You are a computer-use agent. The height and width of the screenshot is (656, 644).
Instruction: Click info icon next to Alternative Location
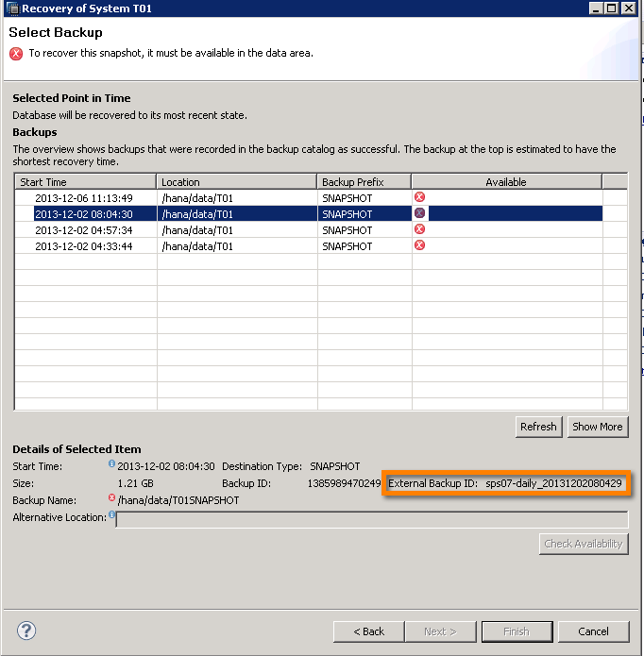pyautogui.click(x=111, y=514)
